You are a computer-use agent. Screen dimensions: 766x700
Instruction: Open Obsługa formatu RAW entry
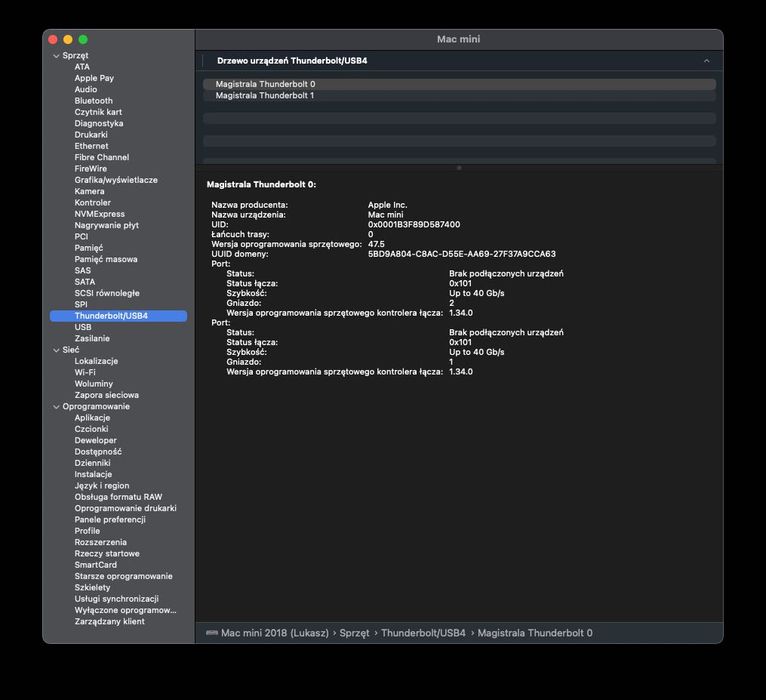tap(118, 497)
